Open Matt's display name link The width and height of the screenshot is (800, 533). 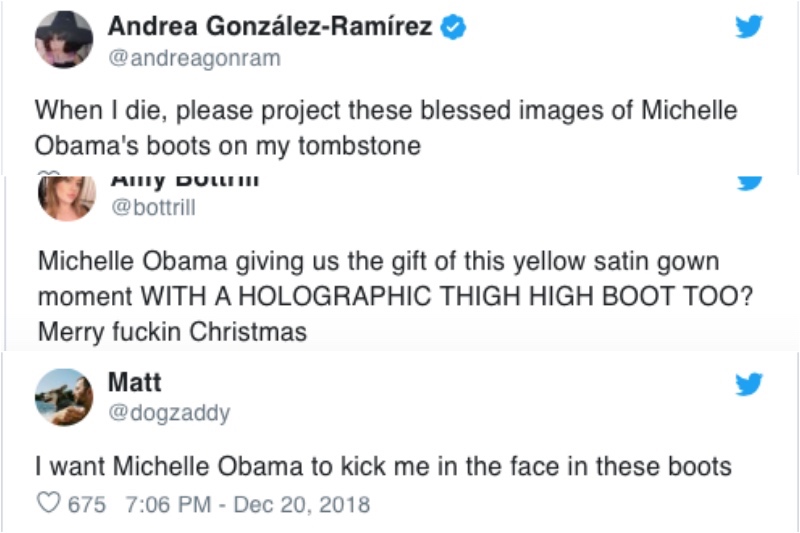(133, 382)
